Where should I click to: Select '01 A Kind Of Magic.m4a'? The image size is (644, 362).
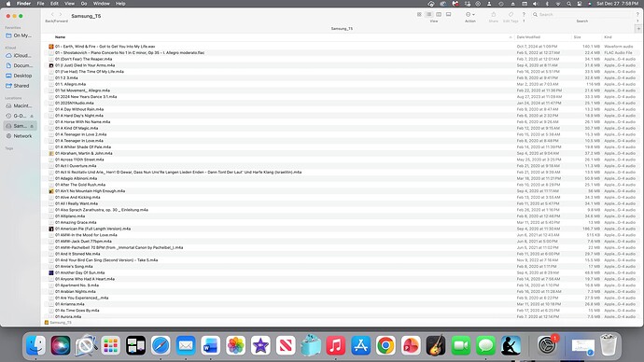[x=77, y=128]
